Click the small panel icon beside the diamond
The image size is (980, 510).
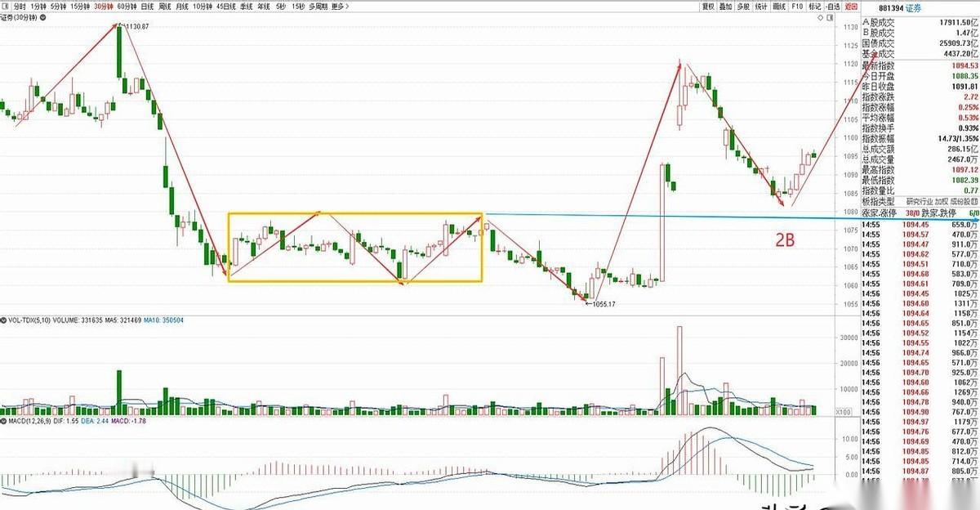pyautogui.click(x=830, y=18)
